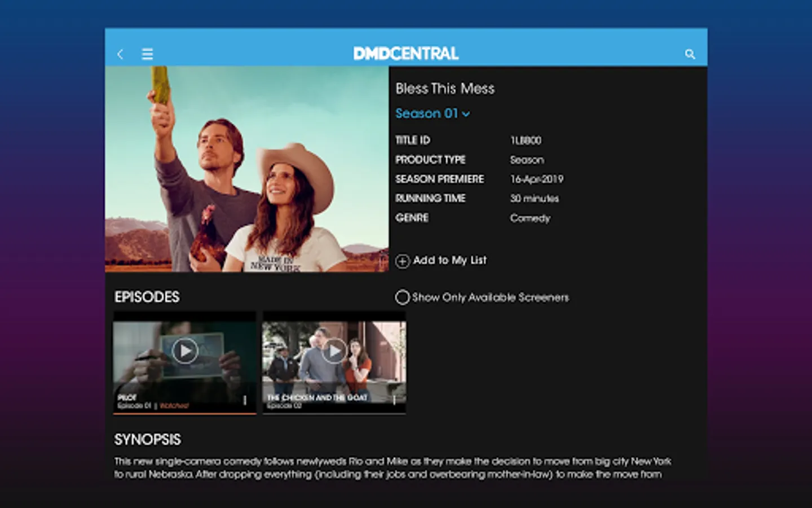Click the PILOT episode title text
Screen dimensions: 812x508
(x=127, y=397)
